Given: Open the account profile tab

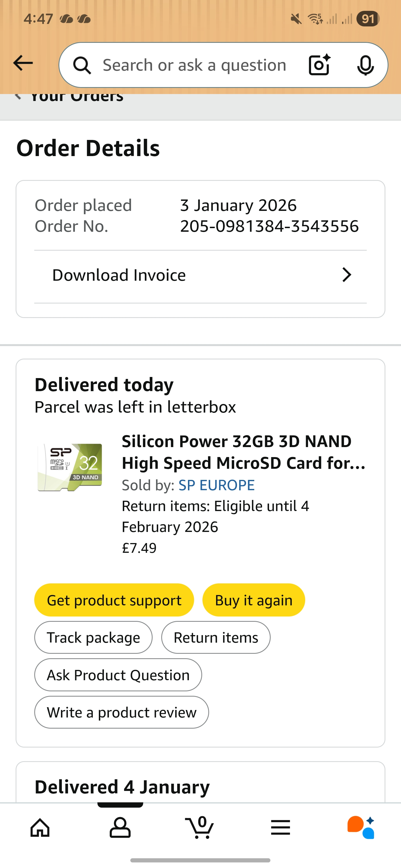Looking at the screenshot, I should [x=120, y=828].
